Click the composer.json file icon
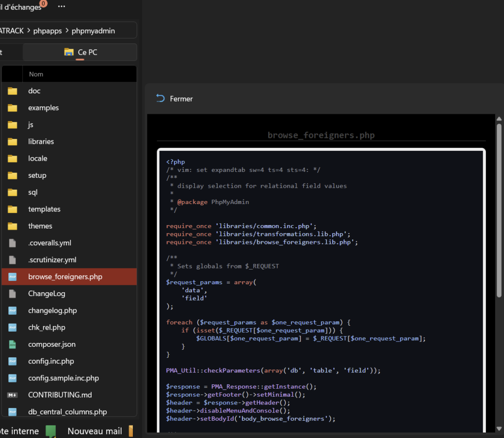Screen dimensions: 504x438 [12, 344]
